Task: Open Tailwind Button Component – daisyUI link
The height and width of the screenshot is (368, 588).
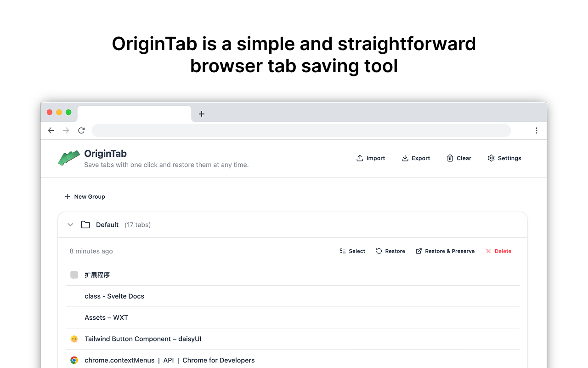Action: point(143,339)
